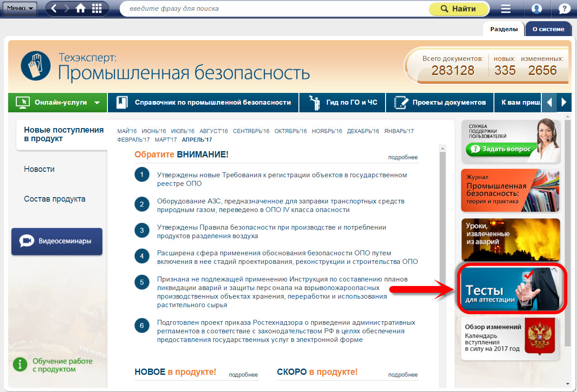Open Справочник по промышленной безопасности
The width and height of the screenshot is (577, 392).
click(203, 102)
